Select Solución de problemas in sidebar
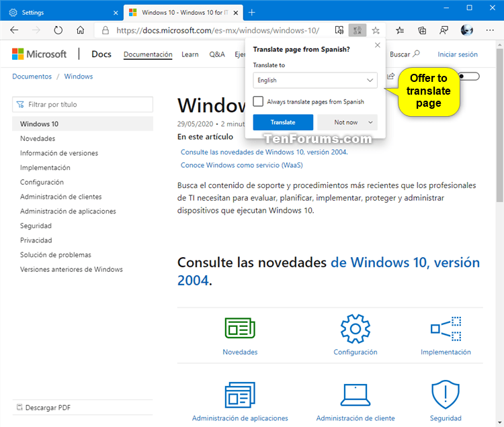This screenshot has width=504, height=427. tap(56, 254)
